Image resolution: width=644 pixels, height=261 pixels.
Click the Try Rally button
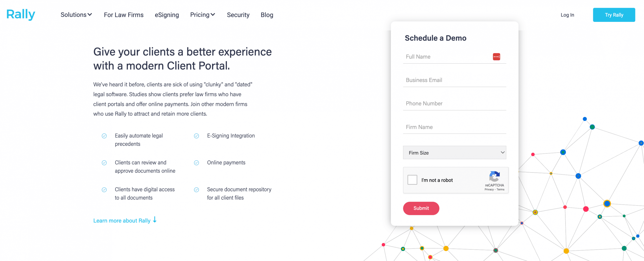pos(614,15)
